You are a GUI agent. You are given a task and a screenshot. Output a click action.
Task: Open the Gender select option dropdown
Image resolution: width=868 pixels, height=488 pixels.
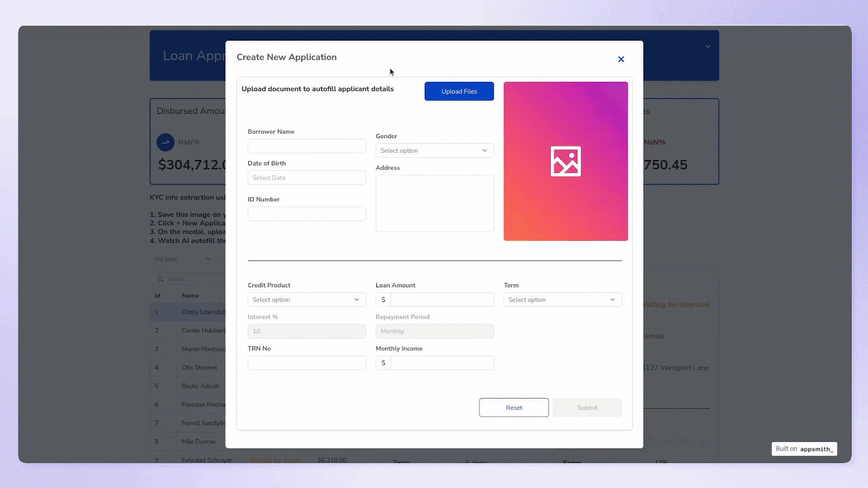pos(434,150)
